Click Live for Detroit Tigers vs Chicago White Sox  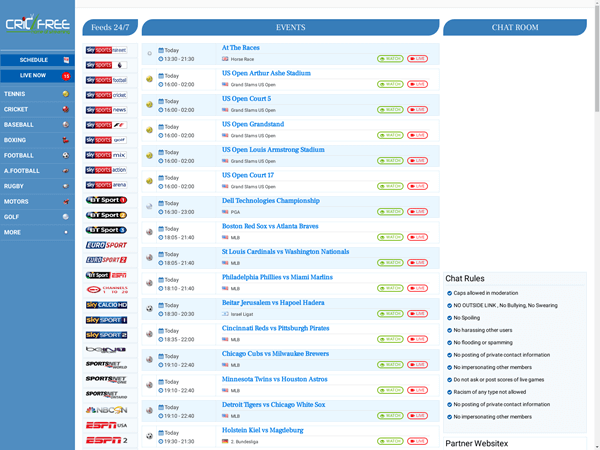417,416
